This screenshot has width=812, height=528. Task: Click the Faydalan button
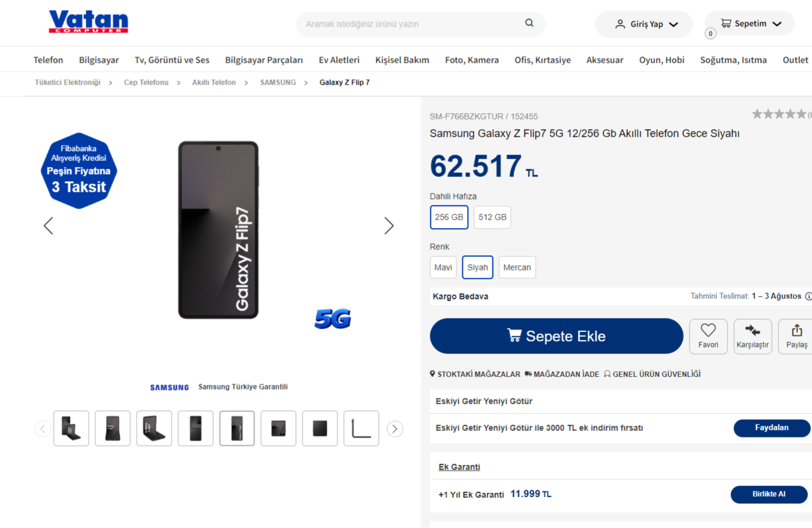pos(772,428)
